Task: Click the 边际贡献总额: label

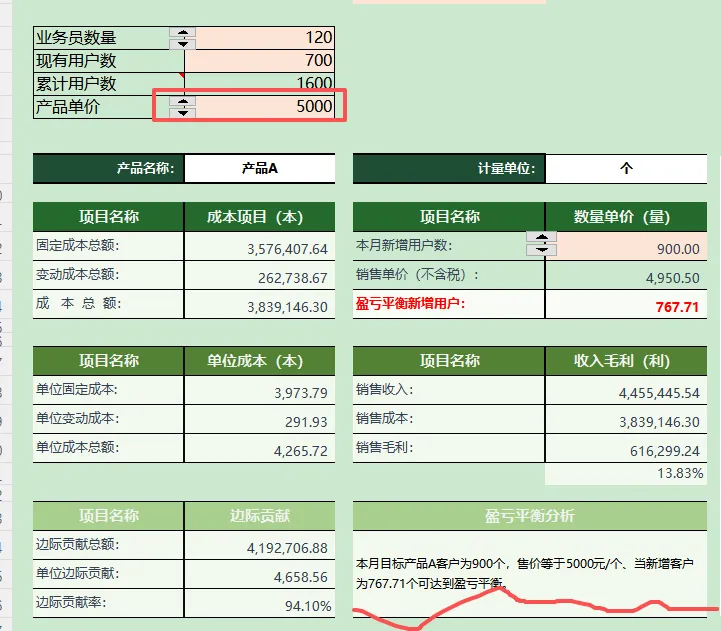Action: [x=77, y=545]
